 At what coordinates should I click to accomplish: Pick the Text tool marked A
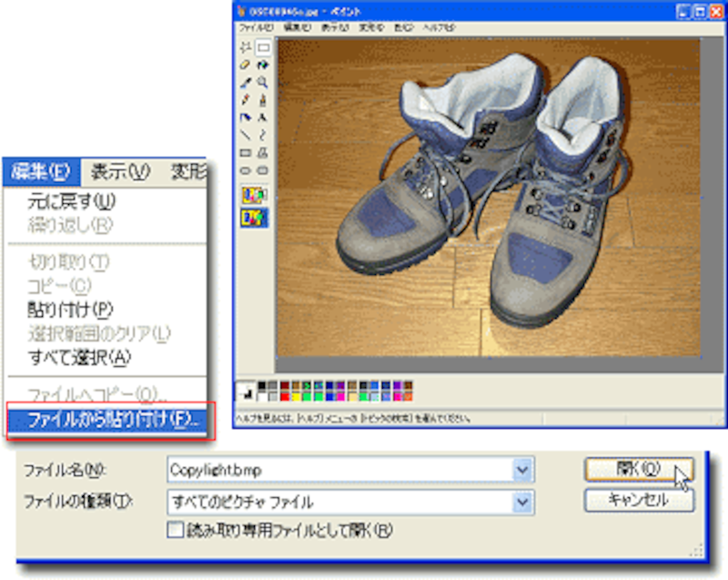(x=263, y=118)
